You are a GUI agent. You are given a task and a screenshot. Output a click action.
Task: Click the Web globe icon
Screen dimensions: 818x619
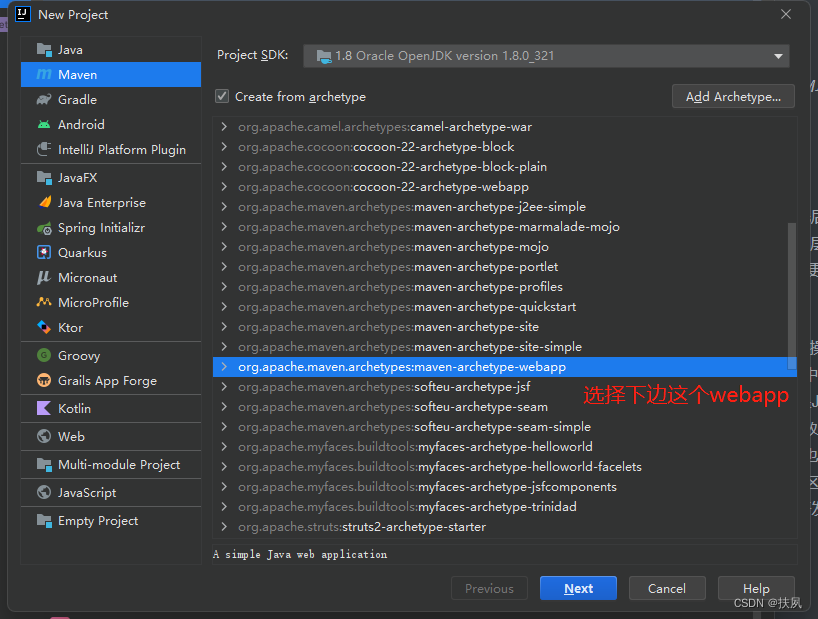(x=44, y=436)
